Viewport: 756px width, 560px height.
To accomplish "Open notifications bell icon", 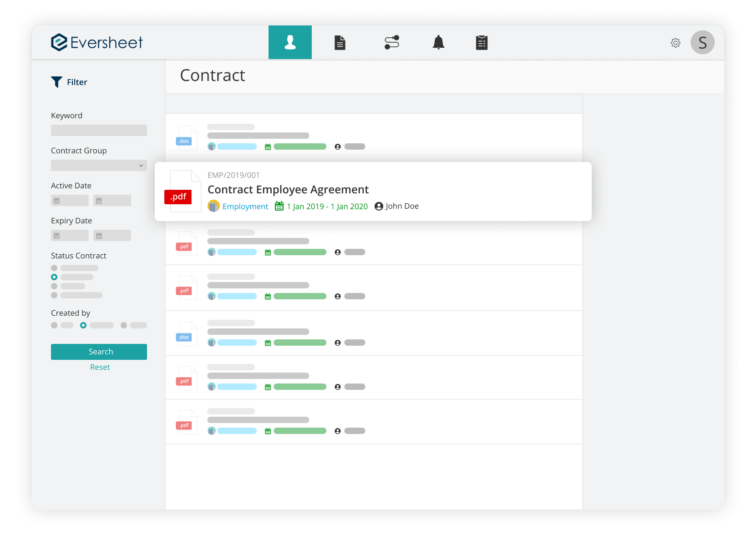I will click(x=438, y=43).
